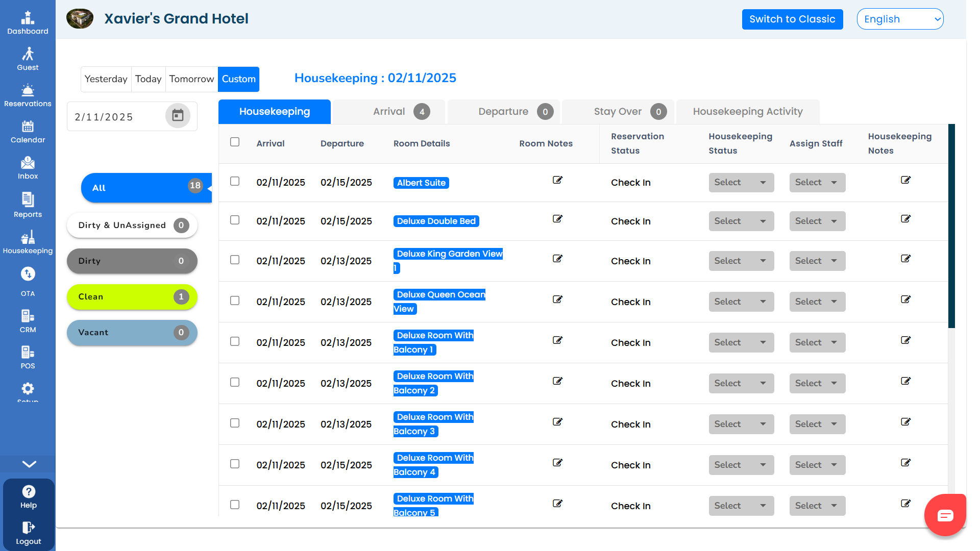Viewport: 980px width, 551px height.
Task: Switch to the Departure tab
Action: [x=503, y=112]
